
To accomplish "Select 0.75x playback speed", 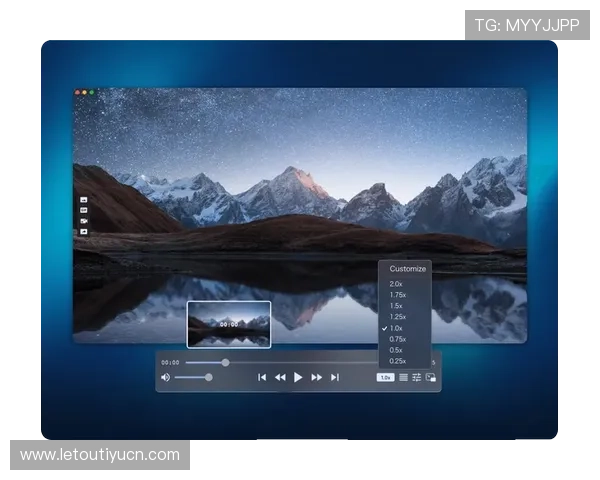I will coord(398,339).
